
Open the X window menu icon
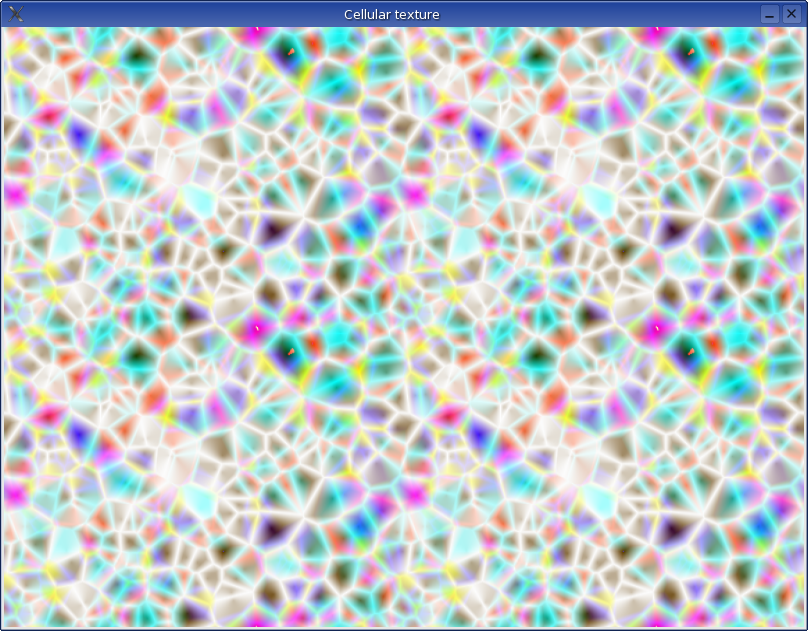tap(16, 14)
